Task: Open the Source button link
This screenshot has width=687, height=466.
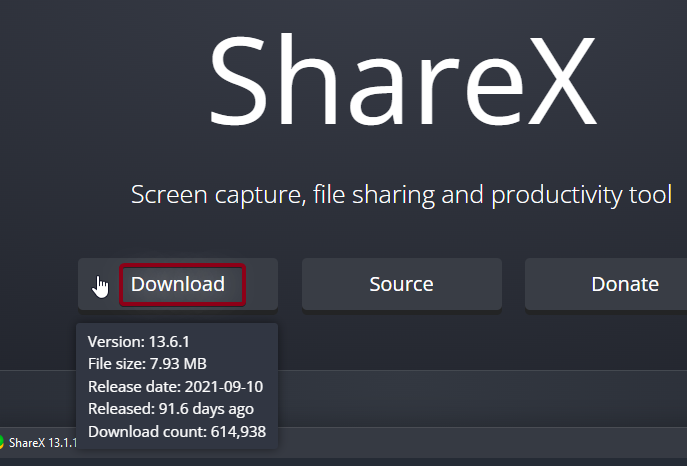Action: pos(402,284)
